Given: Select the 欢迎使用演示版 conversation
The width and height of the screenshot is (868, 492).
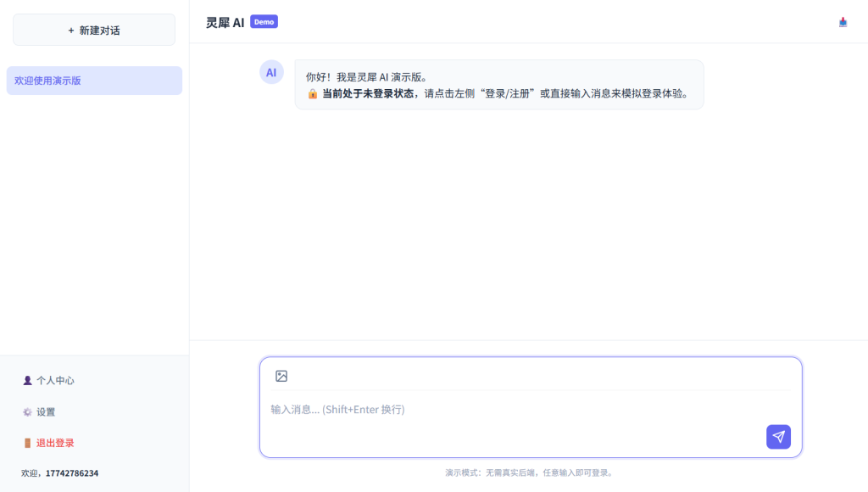Looking at the screenshot, I should (94, 81).
